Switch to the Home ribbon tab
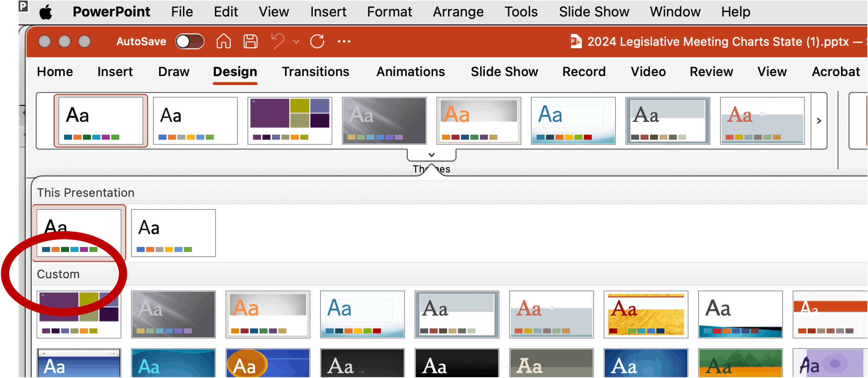This screenshot has height=378, width=868. [x=55, y=72]
